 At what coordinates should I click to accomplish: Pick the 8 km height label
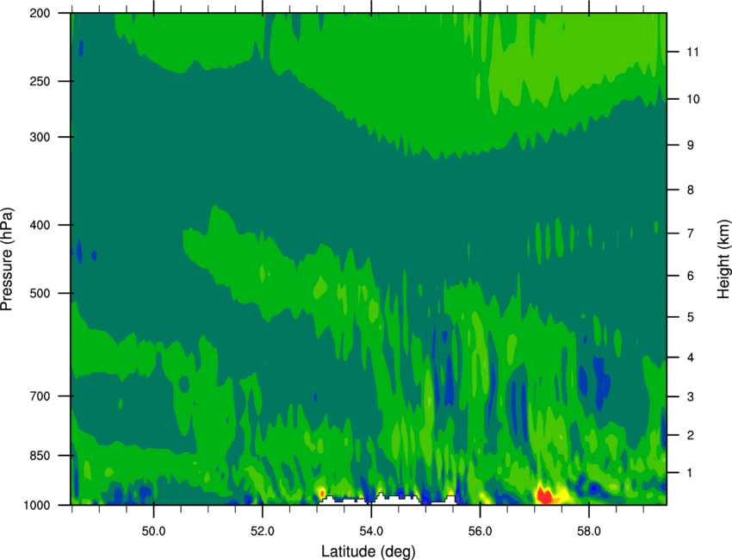point(690,190)
